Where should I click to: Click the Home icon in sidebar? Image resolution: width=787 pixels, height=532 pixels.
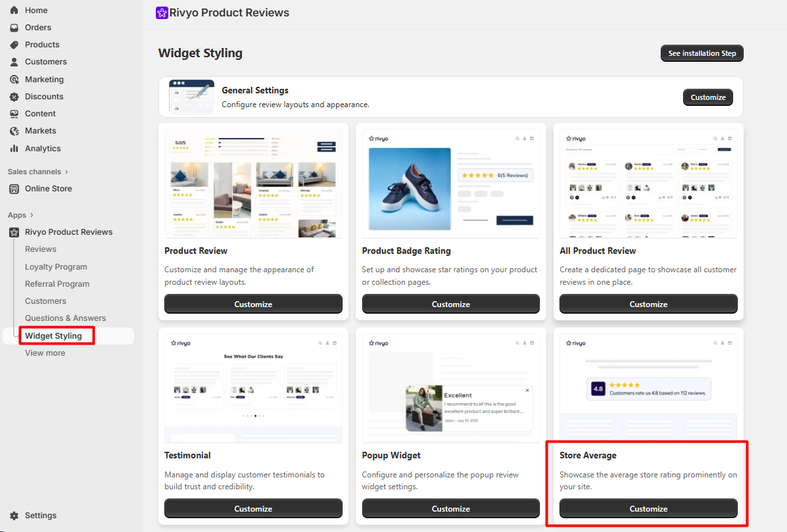[14, 10]
